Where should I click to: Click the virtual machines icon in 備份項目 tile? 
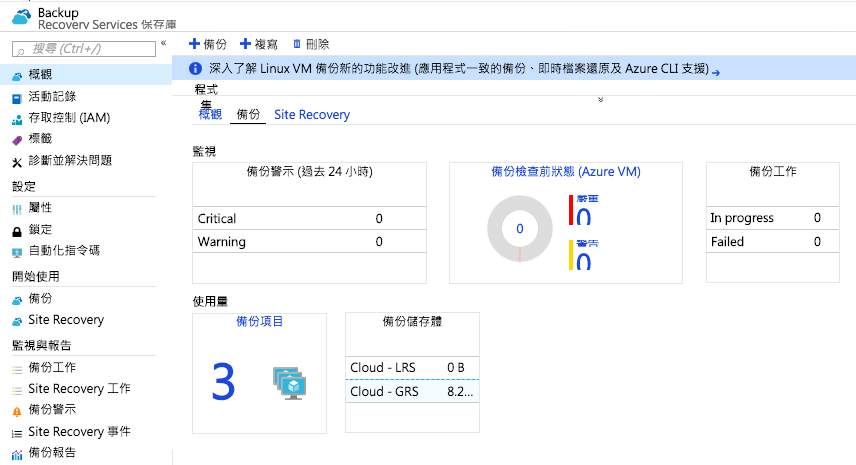coord(289,383)
